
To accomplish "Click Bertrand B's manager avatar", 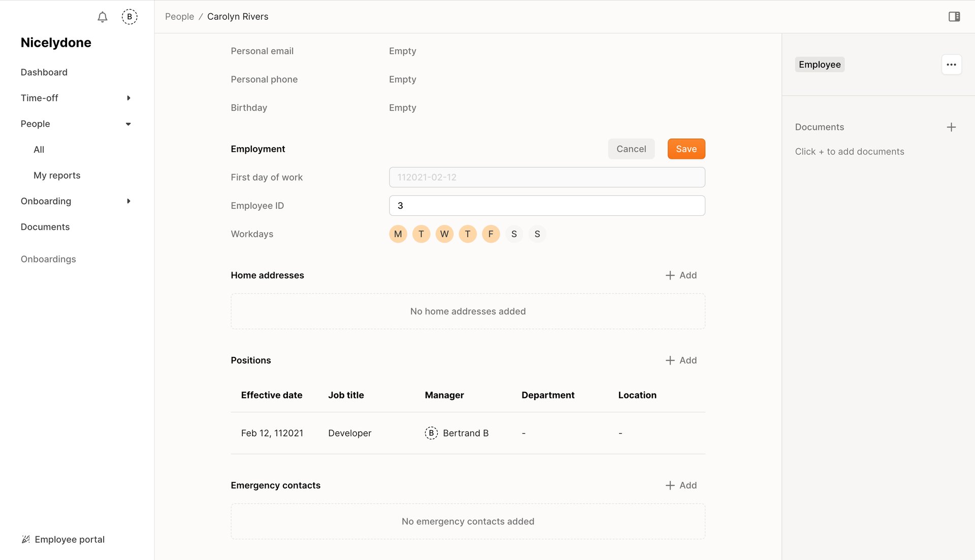I will 431,433.
